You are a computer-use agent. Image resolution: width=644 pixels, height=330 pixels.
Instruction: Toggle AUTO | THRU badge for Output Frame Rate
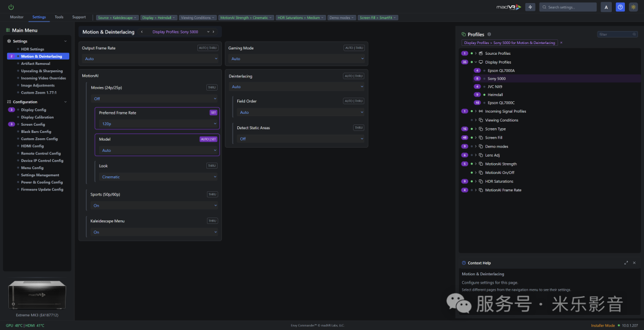click(206, 48)
